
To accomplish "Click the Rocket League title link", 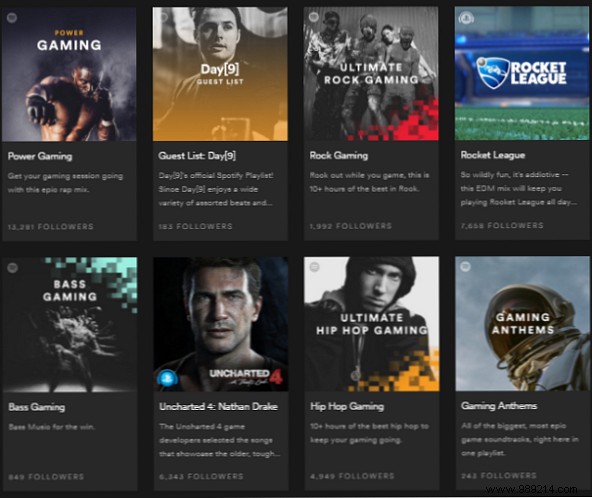I will pyautogui.click(x=493, y=155).
